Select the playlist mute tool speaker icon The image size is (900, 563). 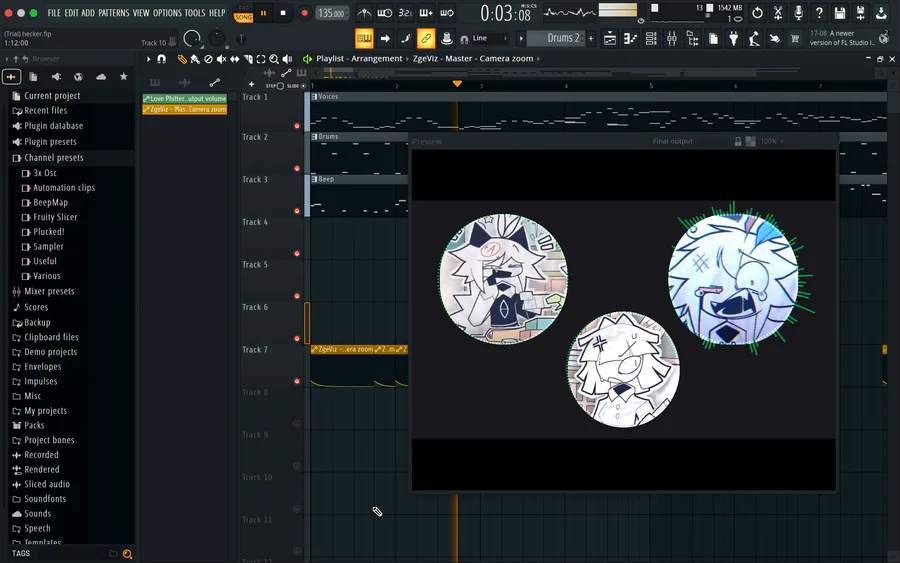(x=222, y=59)
